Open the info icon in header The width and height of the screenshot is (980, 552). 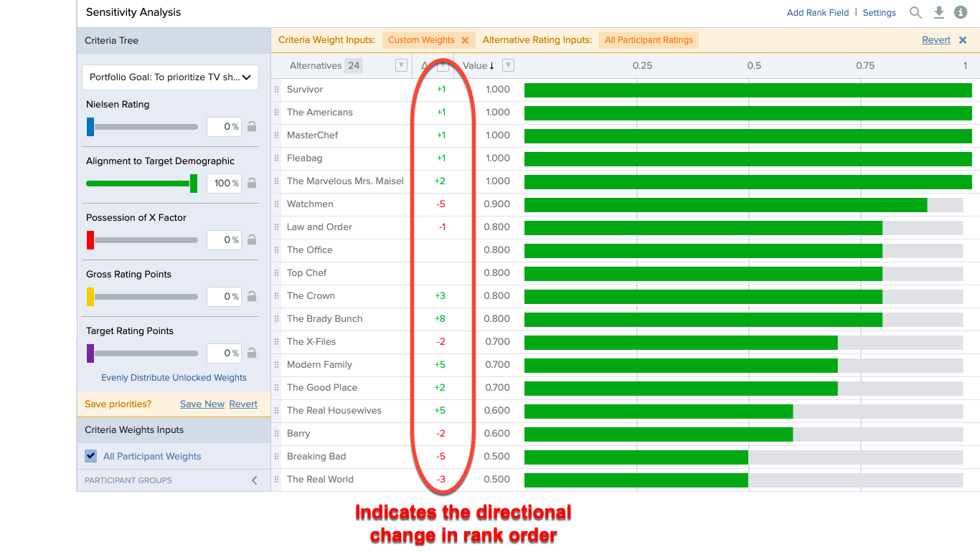point(961,12)
